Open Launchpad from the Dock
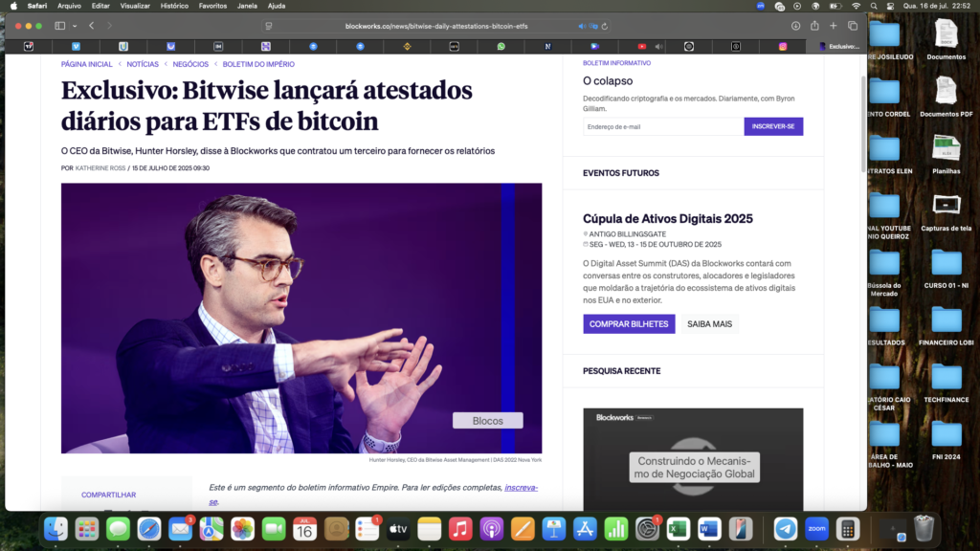The image size is (980, 551). (87, 529)
